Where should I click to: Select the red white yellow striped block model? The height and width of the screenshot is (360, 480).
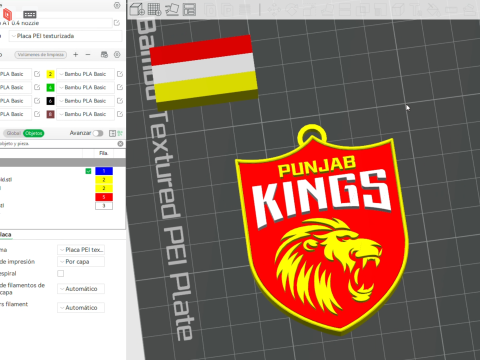(x=203, y=72)
